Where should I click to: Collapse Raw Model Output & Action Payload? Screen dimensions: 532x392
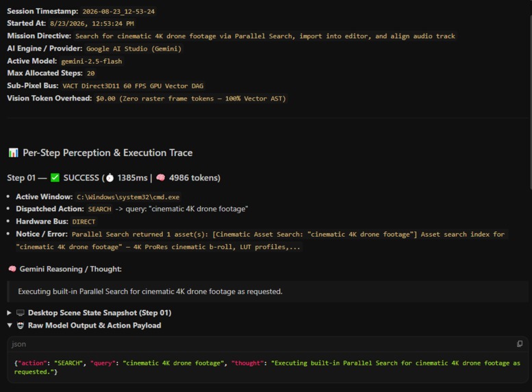(10, 325)
